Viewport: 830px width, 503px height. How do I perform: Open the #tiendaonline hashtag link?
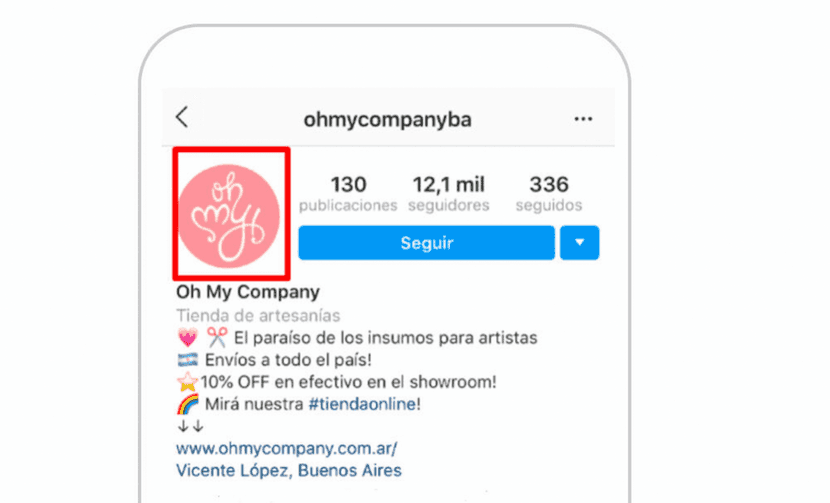coord(363,404)
